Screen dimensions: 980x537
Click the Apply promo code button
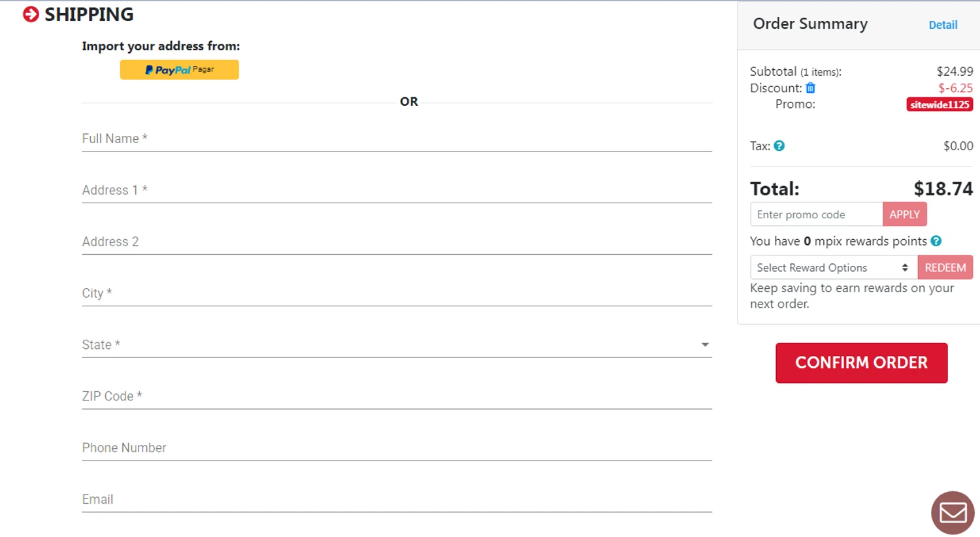coord(904,214)
